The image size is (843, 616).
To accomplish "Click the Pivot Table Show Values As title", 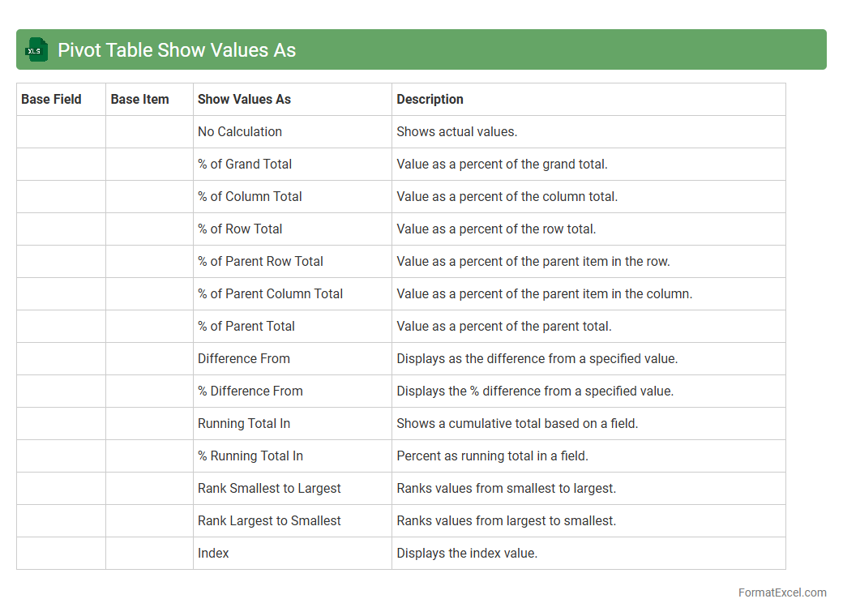I will [176, 50].
